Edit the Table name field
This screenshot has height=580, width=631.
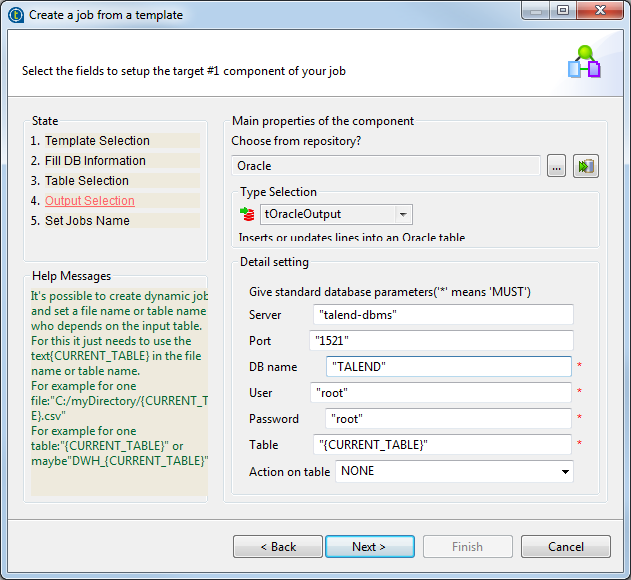[442, 444]
